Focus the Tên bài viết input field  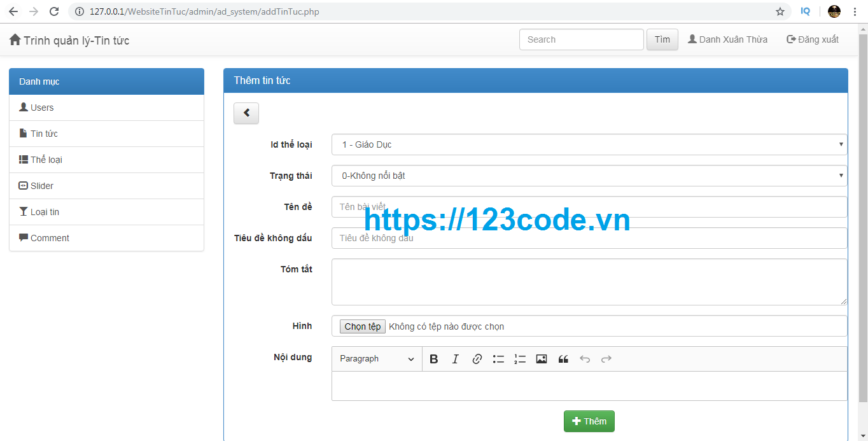(589, 207)
